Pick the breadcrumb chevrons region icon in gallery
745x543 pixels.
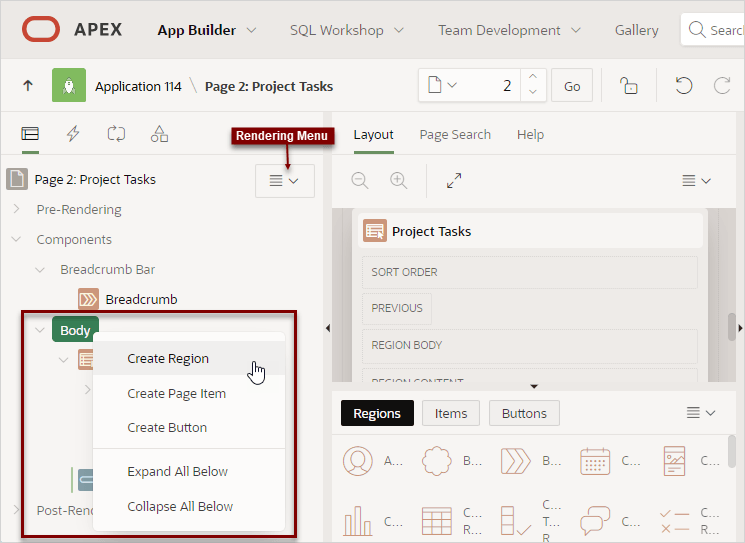tap(516, 461)
